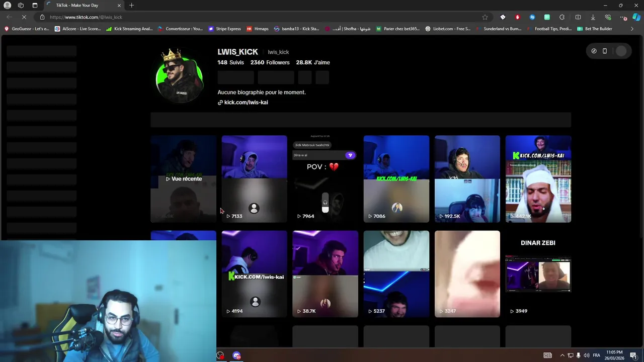Expand the bookmarks bar overflow chevron

(x=632, y=29)
